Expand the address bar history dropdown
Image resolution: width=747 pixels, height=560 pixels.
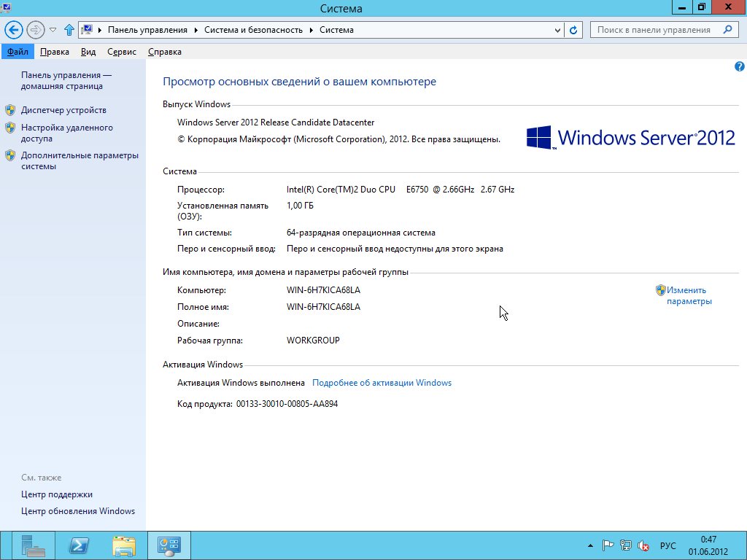click(x=557, y=30)
